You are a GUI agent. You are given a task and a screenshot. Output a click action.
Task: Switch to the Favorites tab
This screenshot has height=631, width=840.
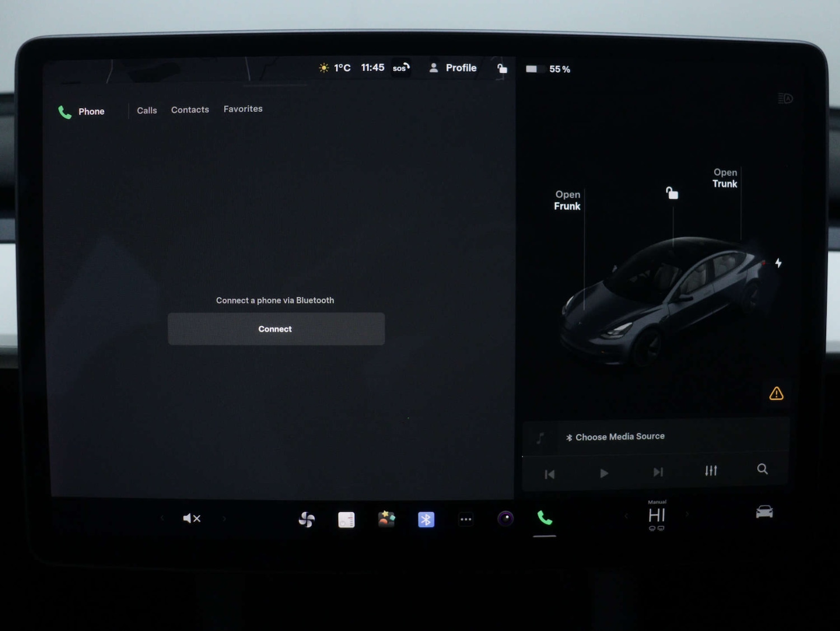pos(243,109)
